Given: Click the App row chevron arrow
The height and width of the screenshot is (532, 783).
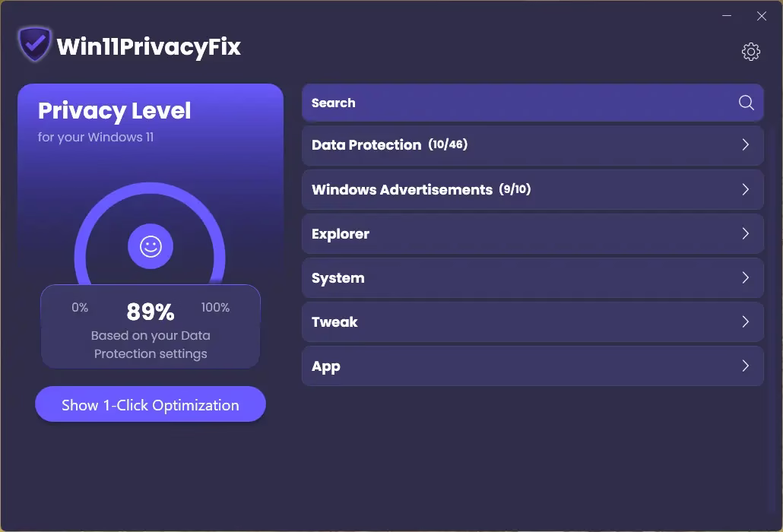Looking at the screenshot, I should point(746,366).
